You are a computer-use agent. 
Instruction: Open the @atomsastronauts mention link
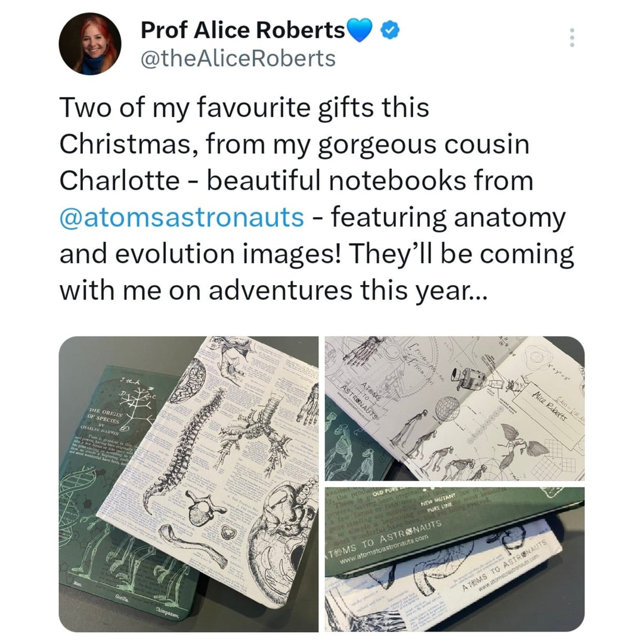(182, 217)
